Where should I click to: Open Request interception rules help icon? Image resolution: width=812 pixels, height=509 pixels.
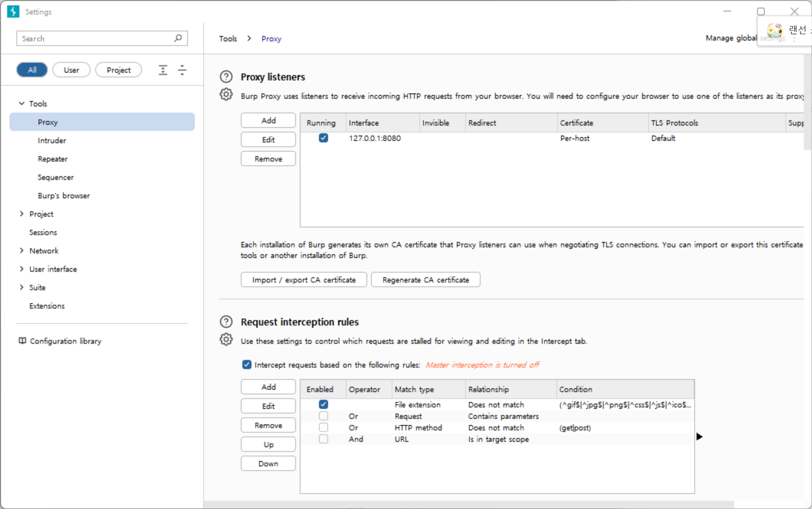pyautogui.click(x=226, y=322)
